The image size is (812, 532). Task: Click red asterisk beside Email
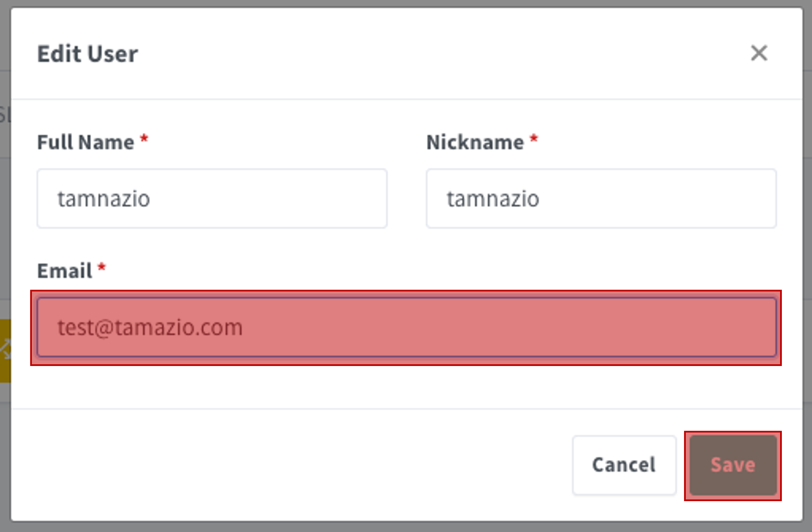[102, 268]
